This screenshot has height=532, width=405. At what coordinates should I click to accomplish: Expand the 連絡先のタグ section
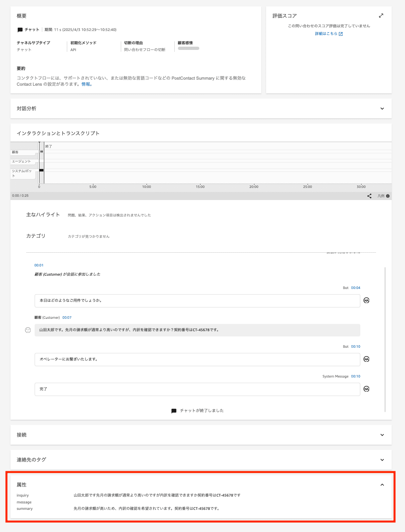click(382, 460)
